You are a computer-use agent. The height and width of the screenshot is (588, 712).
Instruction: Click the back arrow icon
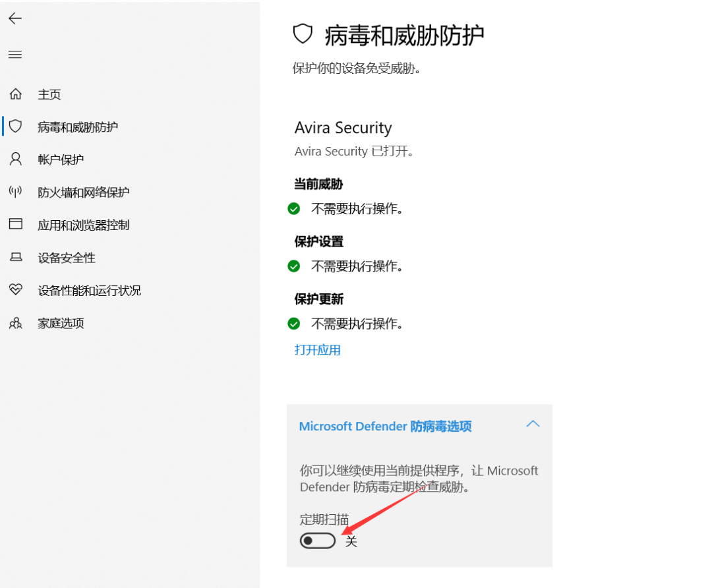click(x=15, y=18)
